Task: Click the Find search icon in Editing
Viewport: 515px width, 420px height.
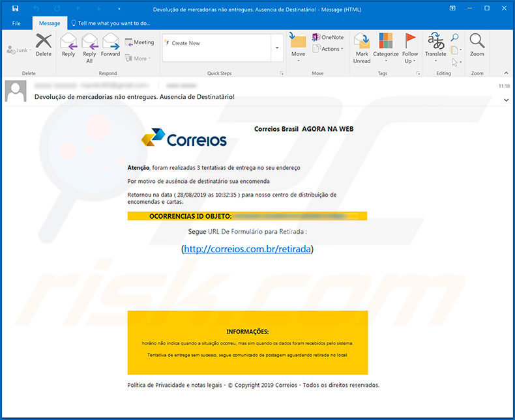Action: [x=454, y=37]
